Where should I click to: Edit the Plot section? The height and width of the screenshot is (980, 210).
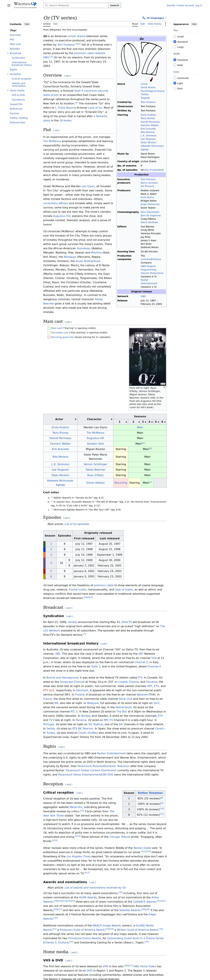pos(57,130)
